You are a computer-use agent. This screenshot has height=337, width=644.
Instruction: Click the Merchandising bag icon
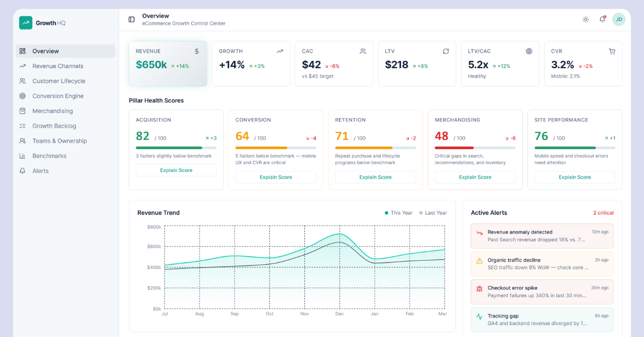(23, 111)
